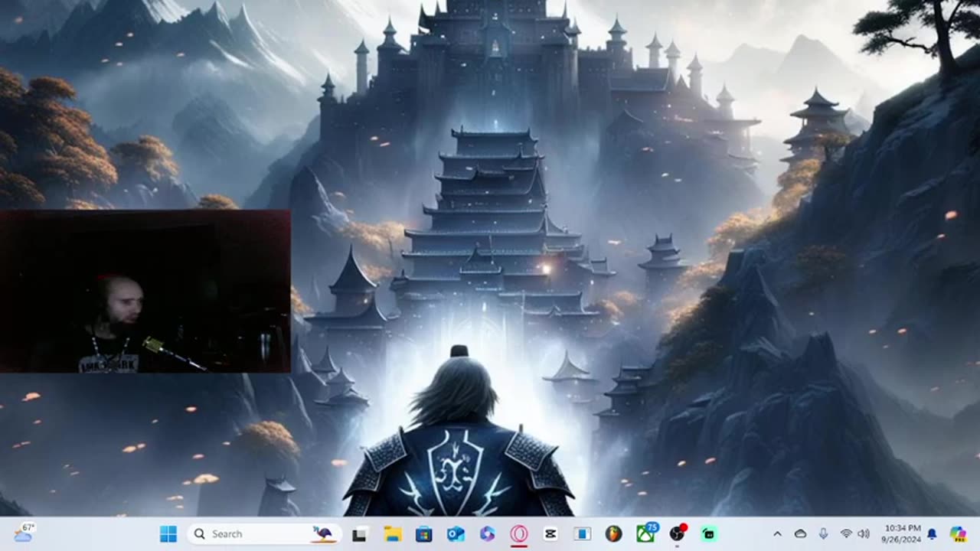
Task: Open Microsoft Store taskbar icon
Action: (423, 534)
